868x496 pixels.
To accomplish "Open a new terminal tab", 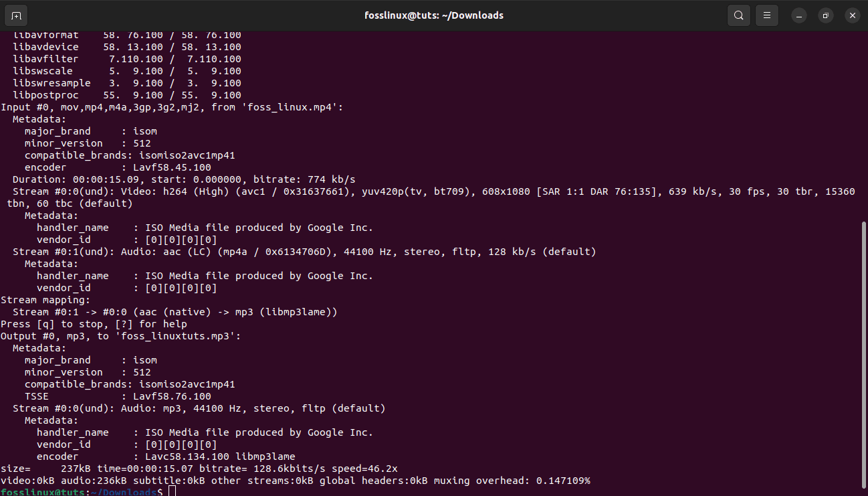I will (16, 15).
